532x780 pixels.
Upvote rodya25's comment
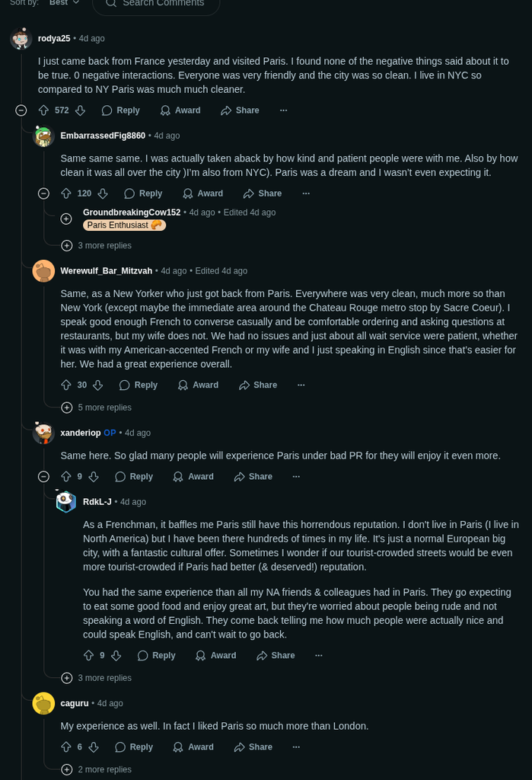coord(43,110)
